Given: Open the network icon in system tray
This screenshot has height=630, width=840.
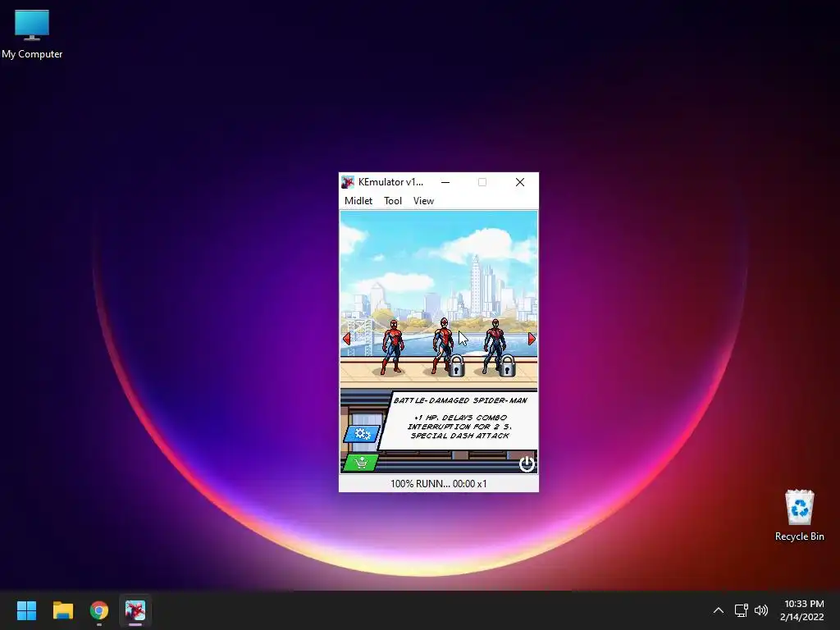Looking at the screenshot, I should click(741, 610).
